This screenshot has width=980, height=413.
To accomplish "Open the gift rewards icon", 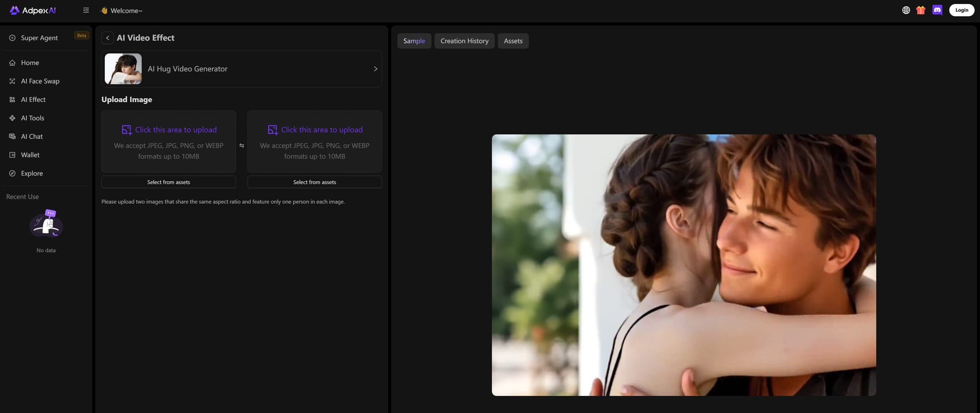I will click(921, 10).
